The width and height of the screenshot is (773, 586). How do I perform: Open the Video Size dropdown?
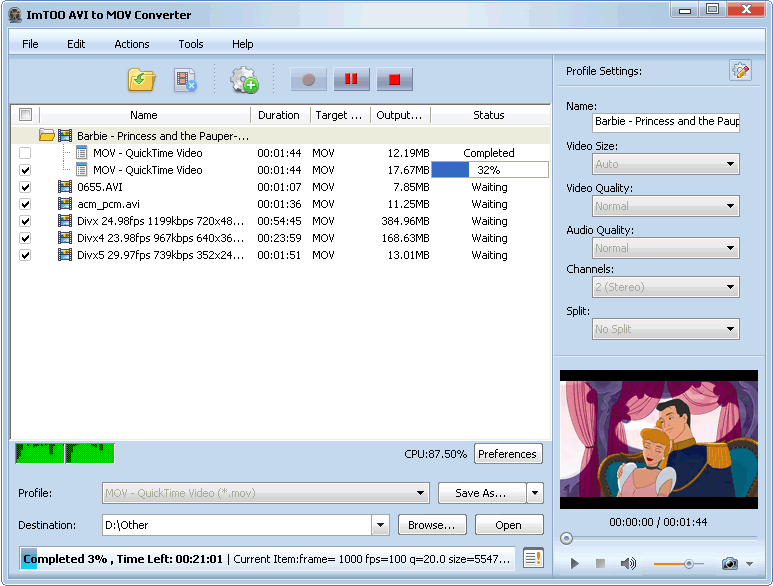point(666,164)
